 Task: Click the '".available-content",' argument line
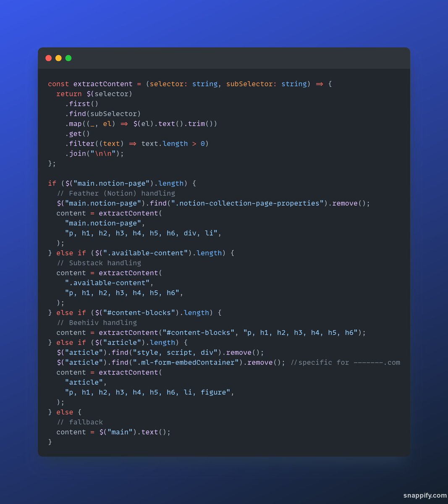click(109, 283)
